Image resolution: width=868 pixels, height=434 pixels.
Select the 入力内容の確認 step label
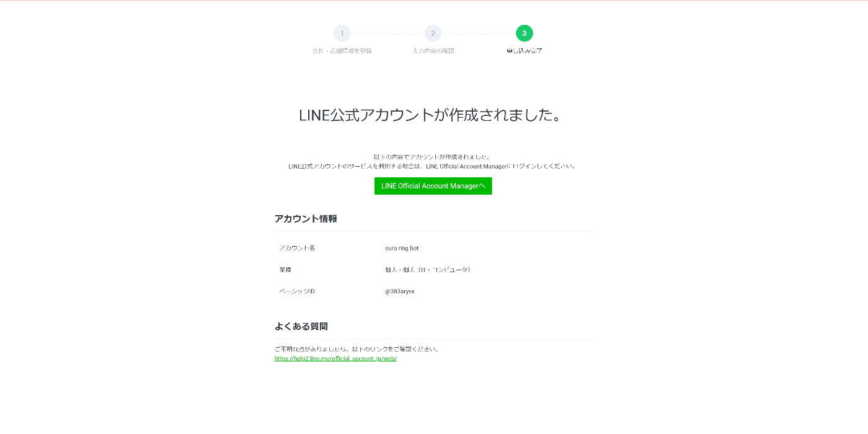pyautogui.click(x=433, y=51)
